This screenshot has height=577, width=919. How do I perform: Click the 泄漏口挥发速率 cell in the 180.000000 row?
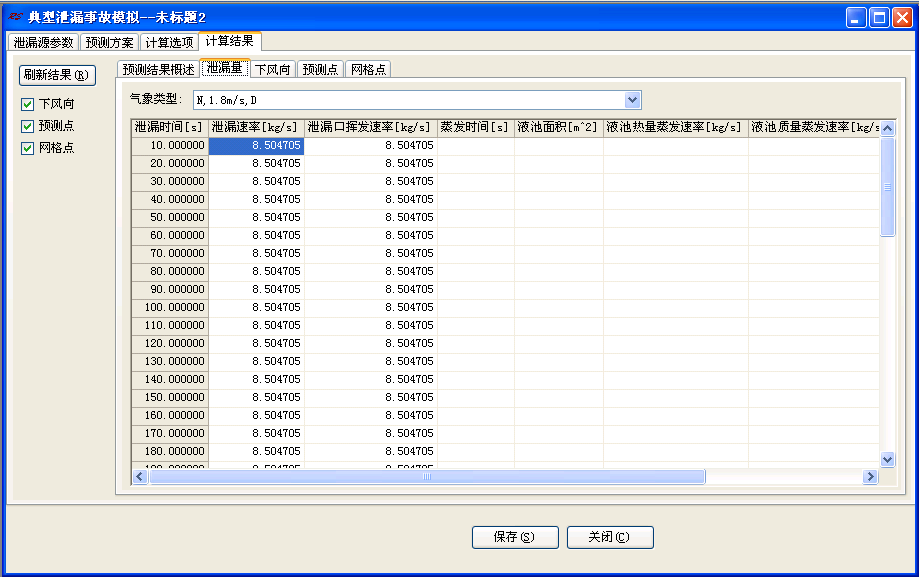tap(371, 452)
